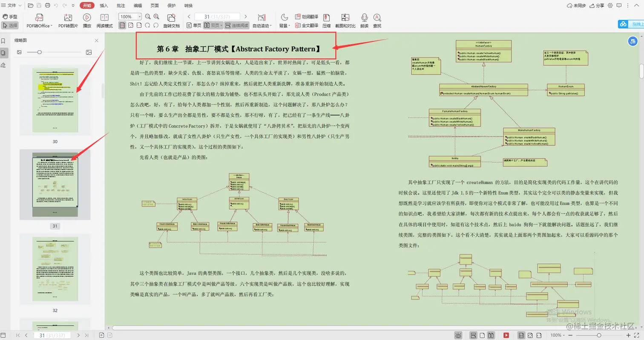
Task: Click 全文翻译 full text translation
Action: point(307,25)
